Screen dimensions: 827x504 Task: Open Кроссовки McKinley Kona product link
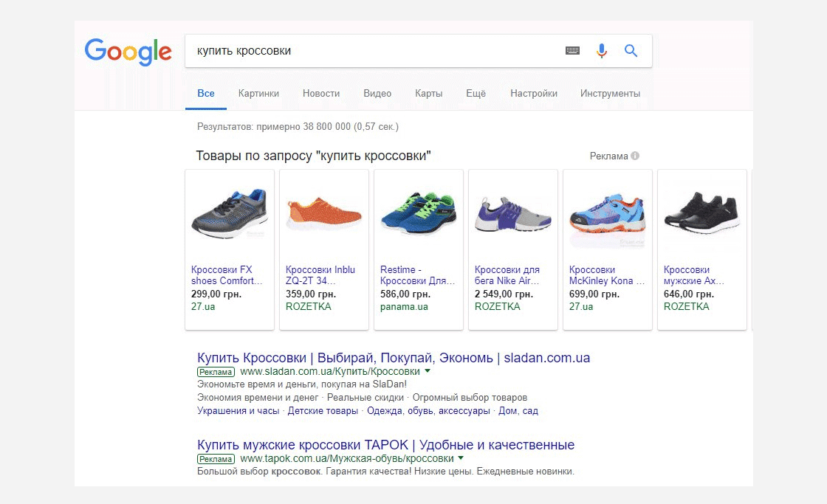(607, 275)
